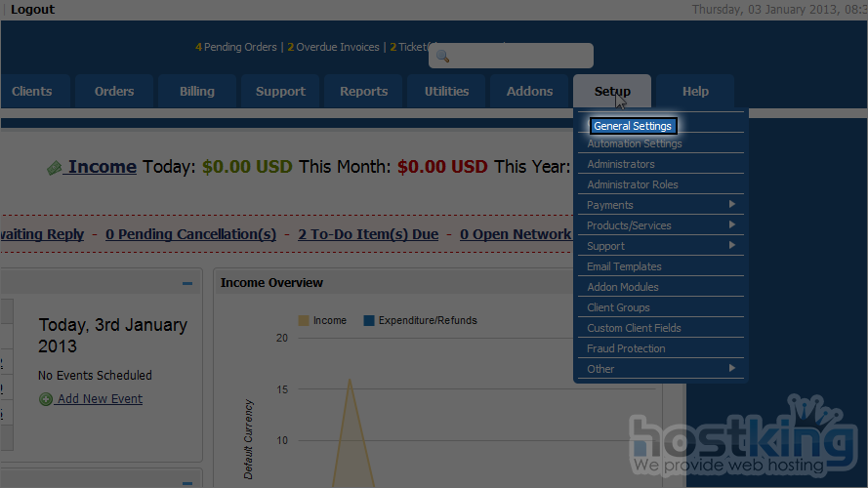Collapse the panel showing today's events

[x=187, y=284]
